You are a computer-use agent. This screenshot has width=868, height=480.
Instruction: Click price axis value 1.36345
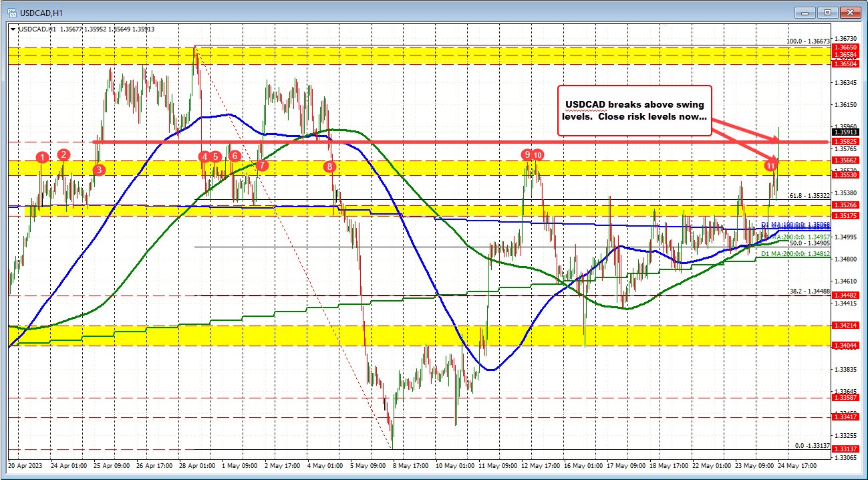[x=845, y=83]
